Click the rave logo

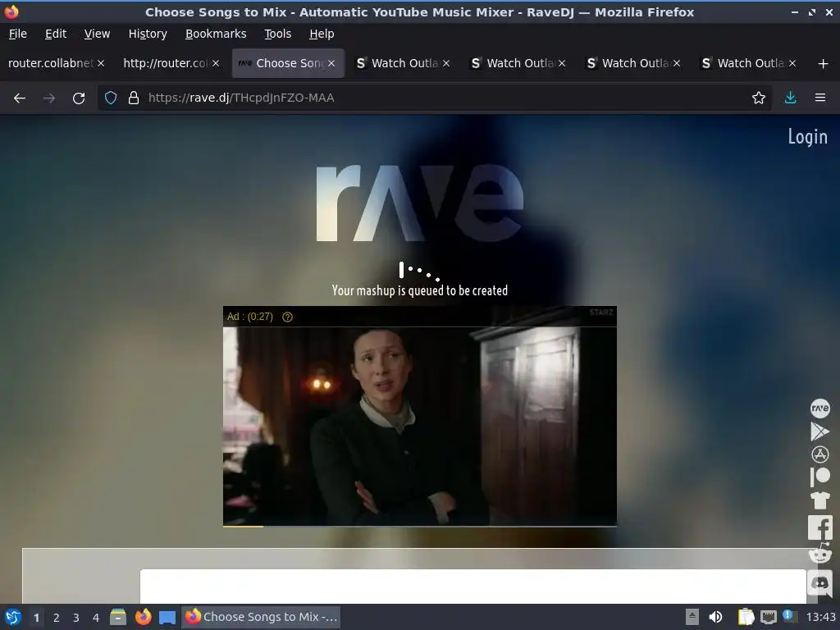[x=419, y=203]
